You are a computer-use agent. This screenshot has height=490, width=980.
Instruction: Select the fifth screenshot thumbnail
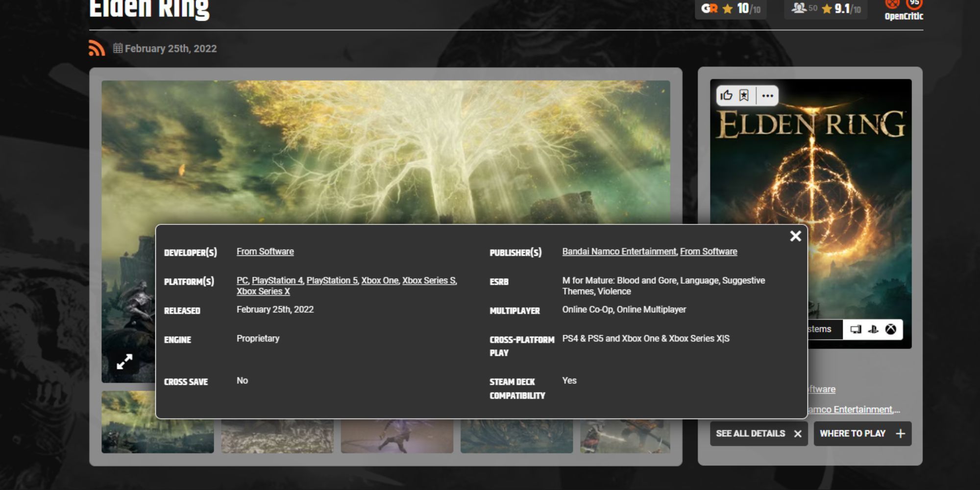pos(625,436)
